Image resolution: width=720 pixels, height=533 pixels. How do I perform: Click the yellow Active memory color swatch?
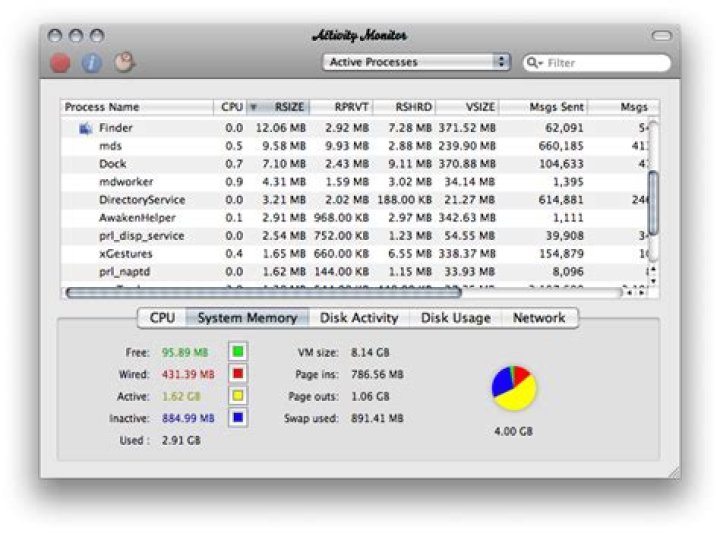pyautogui.click(x=238, y=396)
